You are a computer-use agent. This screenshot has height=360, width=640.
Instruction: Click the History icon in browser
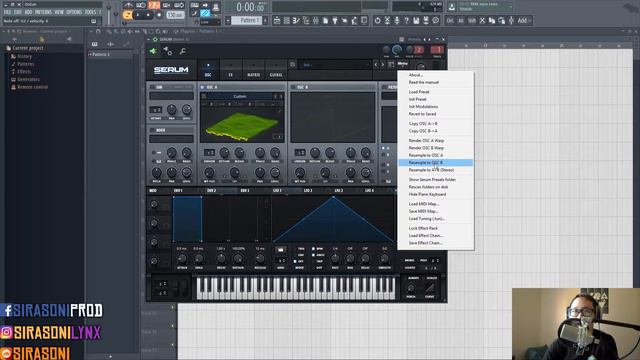click(x=13, y=57)
